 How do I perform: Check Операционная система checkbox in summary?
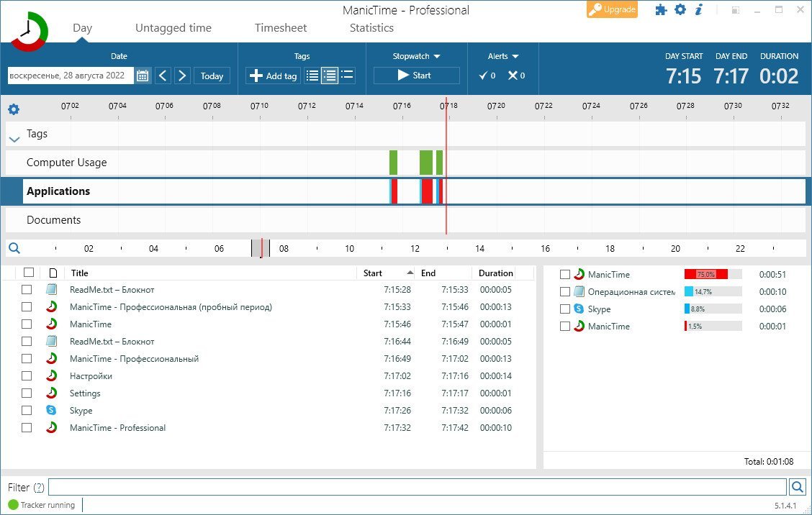[565, 292]
